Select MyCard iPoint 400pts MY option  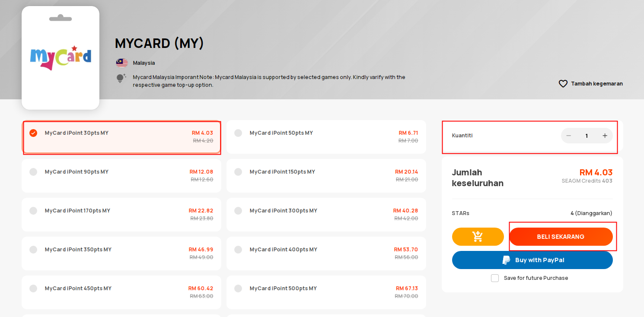[x=326, y=254]
